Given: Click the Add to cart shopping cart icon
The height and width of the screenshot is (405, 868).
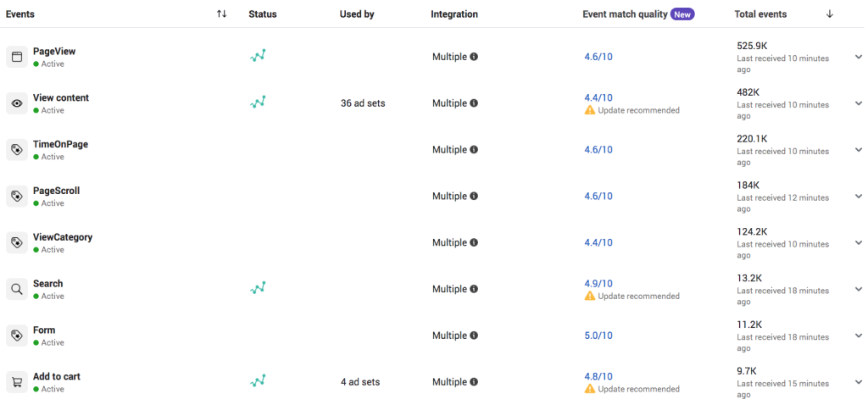Looking at the screenshot, I should [x=17, y=382].
